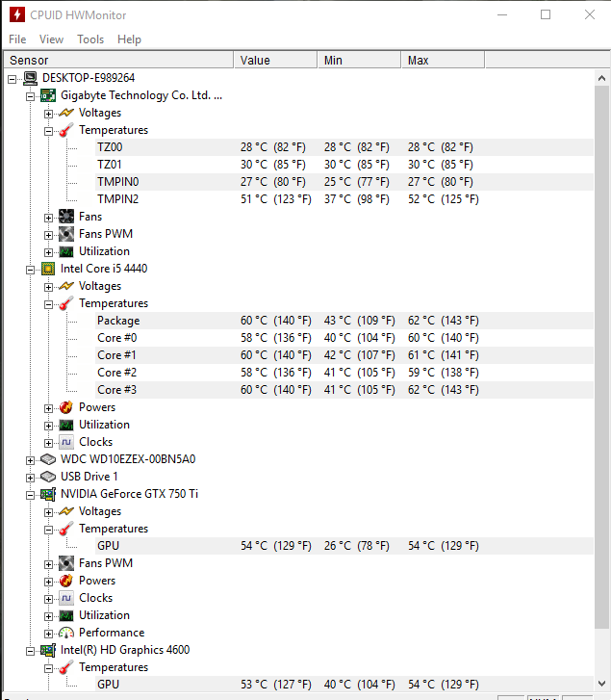Expand the USB Drive 1 node

[x=30, y=479]
